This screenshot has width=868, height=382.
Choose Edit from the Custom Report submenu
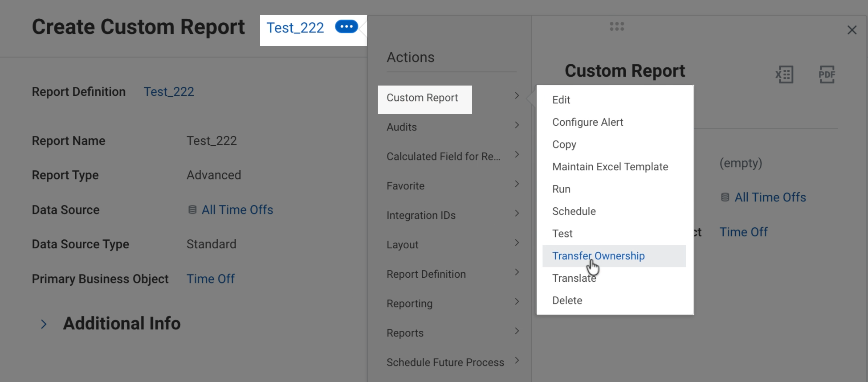pos(614,100)
